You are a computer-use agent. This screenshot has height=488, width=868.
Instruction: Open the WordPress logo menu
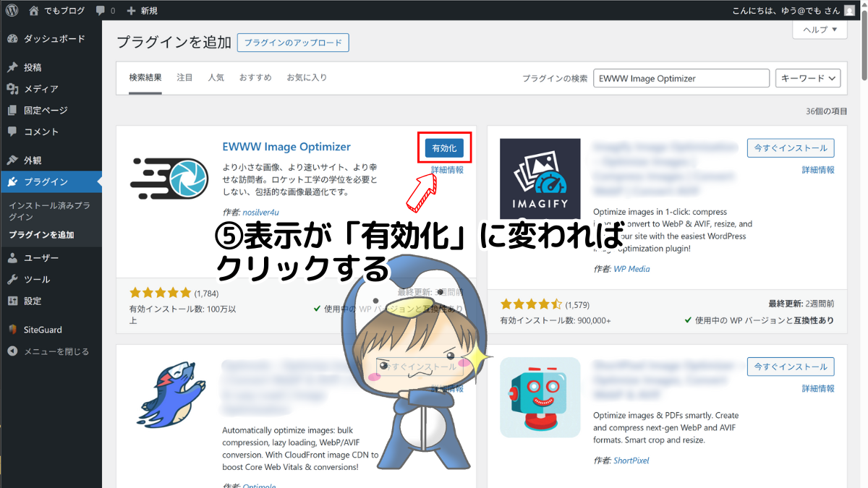[x=12, y=10]
